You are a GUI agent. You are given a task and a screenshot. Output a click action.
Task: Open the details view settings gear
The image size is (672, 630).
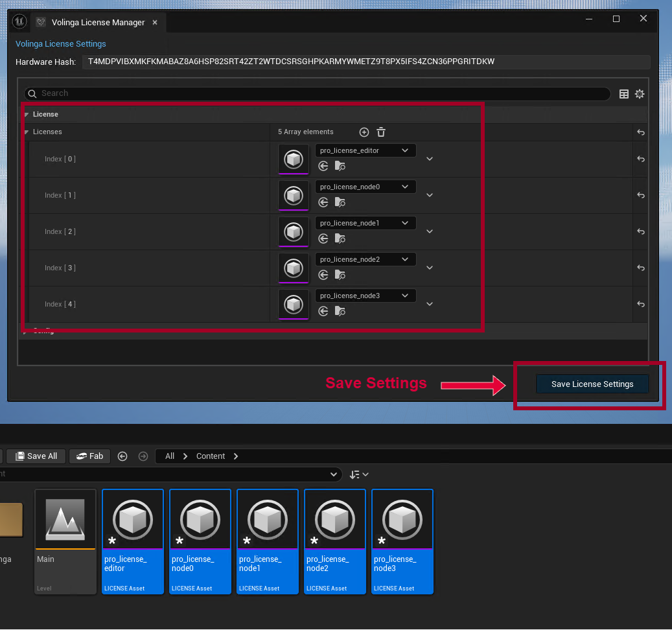coord(640,94)
